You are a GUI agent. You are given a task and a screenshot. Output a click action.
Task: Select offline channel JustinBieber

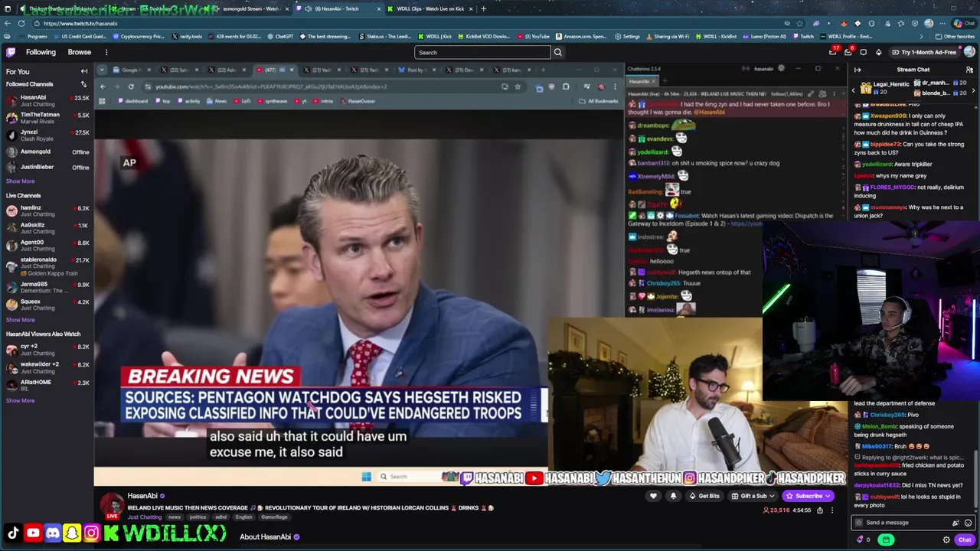tap(47, 167)
